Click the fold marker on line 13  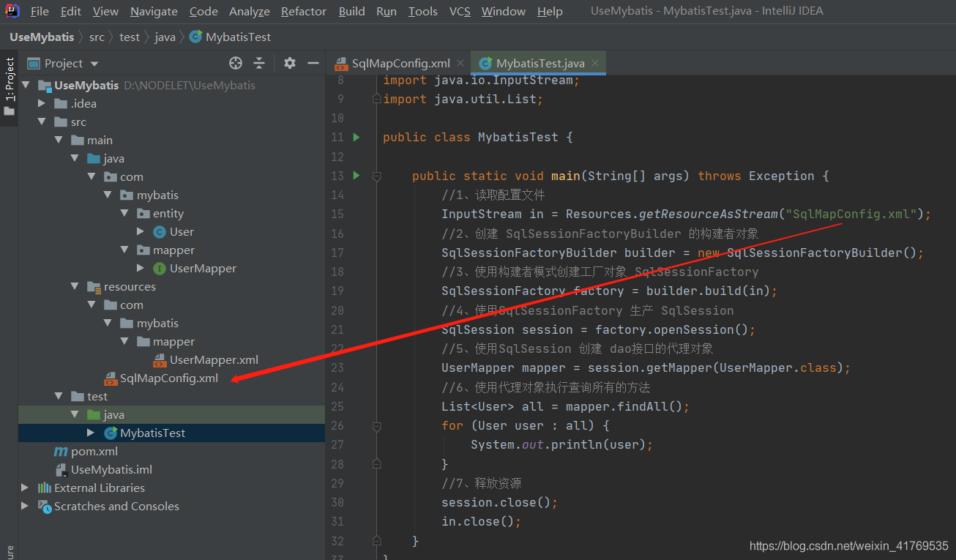pos(376,176)
